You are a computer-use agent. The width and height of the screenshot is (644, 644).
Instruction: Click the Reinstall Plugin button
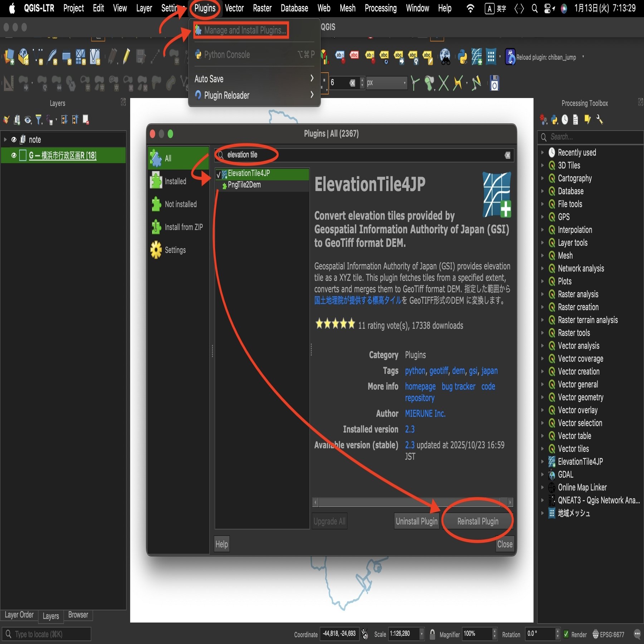click(x=477, y=521)
